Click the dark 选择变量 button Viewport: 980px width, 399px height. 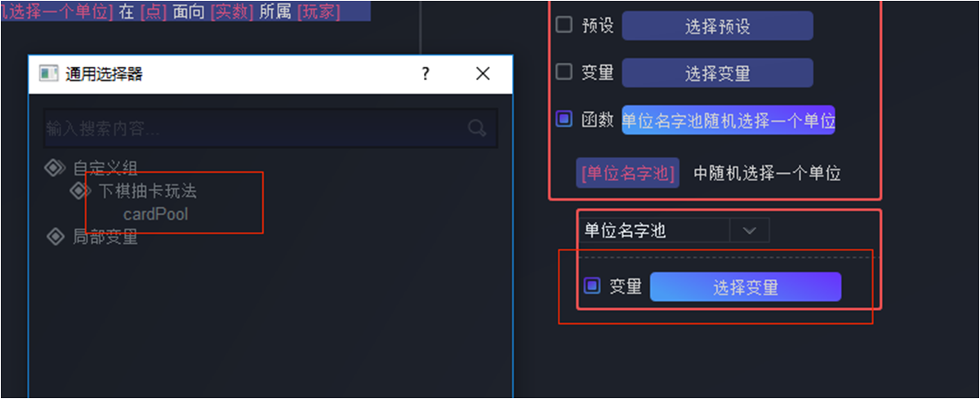717,73
